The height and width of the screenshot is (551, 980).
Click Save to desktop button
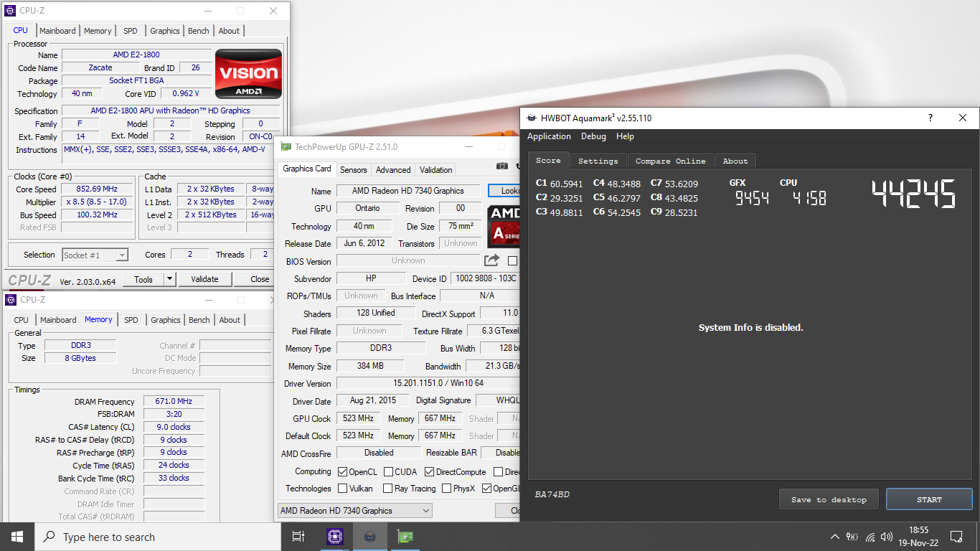(829, 499)
